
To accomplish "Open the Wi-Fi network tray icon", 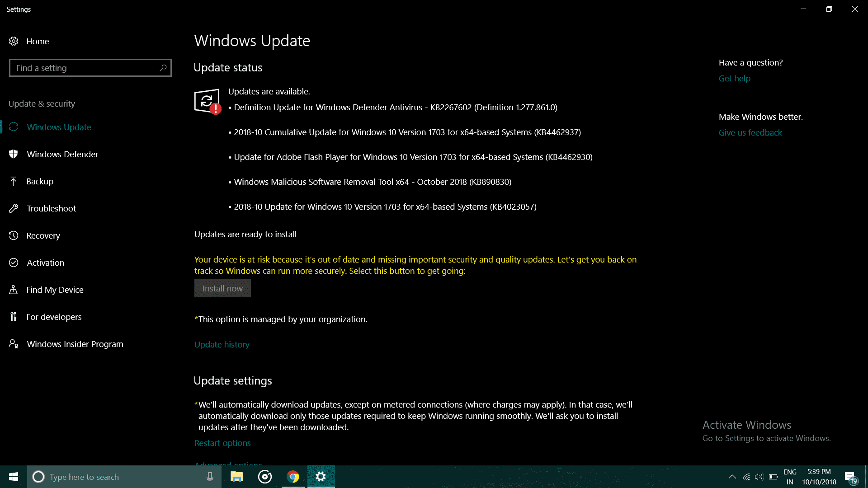I will point(746,477).
